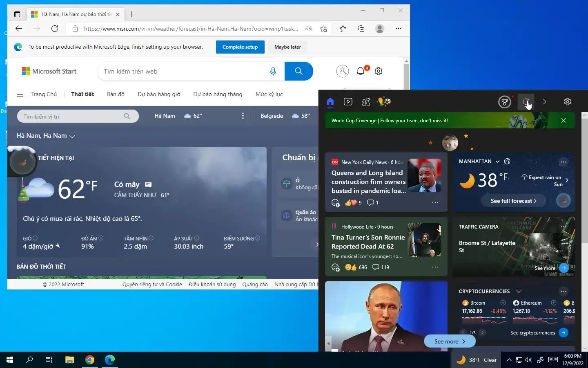The image size is (588, 368).
Task: Dismiss the World Cup Coverage banner
Action: point(563,121)
